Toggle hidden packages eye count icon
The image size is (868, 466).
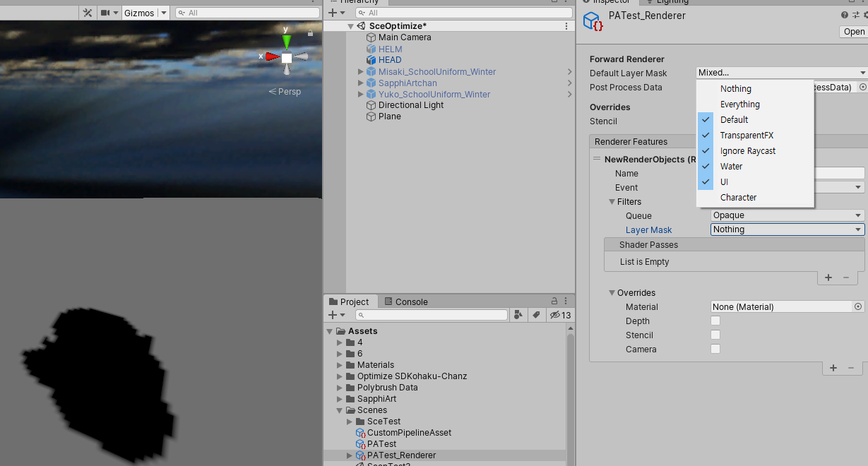(x=561, y=315)
